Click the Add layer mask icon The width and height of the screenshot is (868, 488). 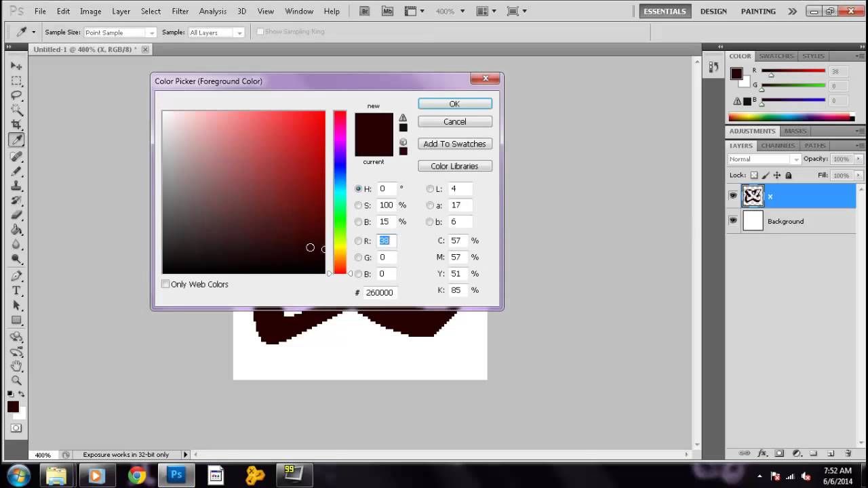(x=780, y=453)
